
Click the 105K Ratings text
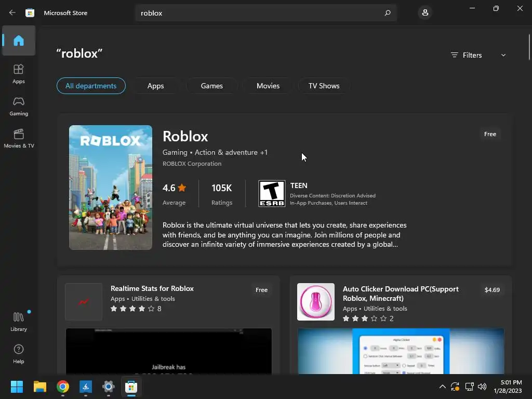(222, 194)
